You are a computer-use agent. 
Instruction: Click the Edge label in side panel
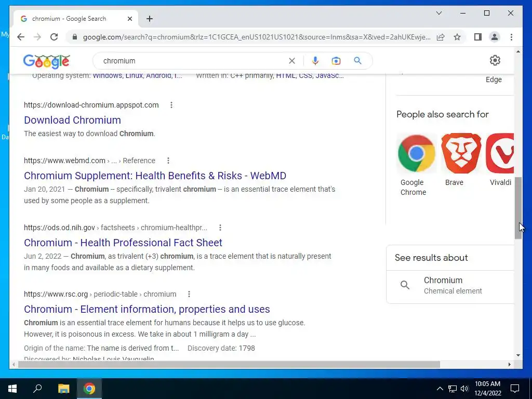coord(494,79)
